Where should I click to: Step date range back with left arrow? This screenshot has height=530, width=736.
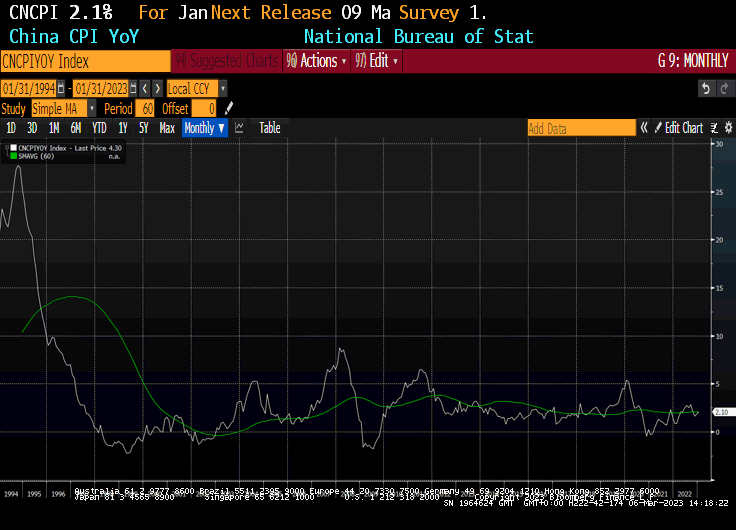click(144, 89)
